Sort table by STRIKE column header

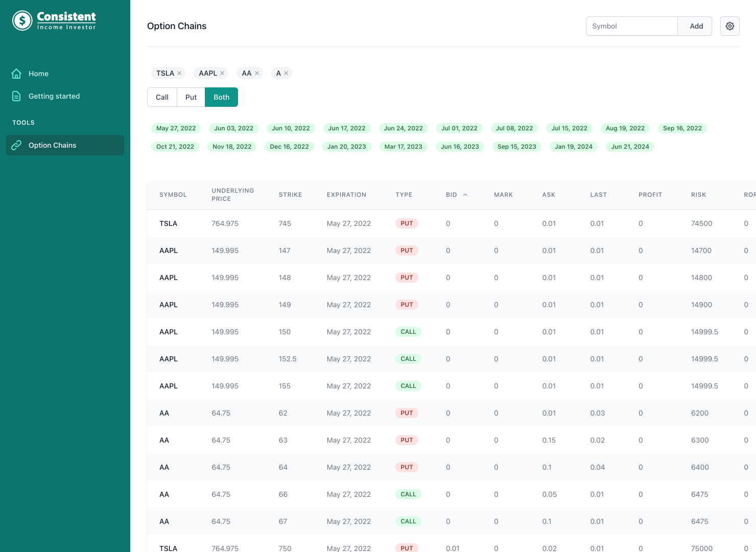(290, 195)
